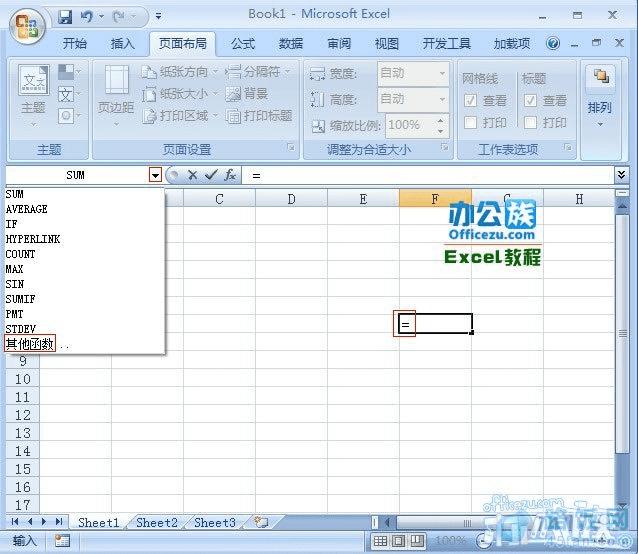
Task: Click the macro record status bar icon
Action: 62,541
